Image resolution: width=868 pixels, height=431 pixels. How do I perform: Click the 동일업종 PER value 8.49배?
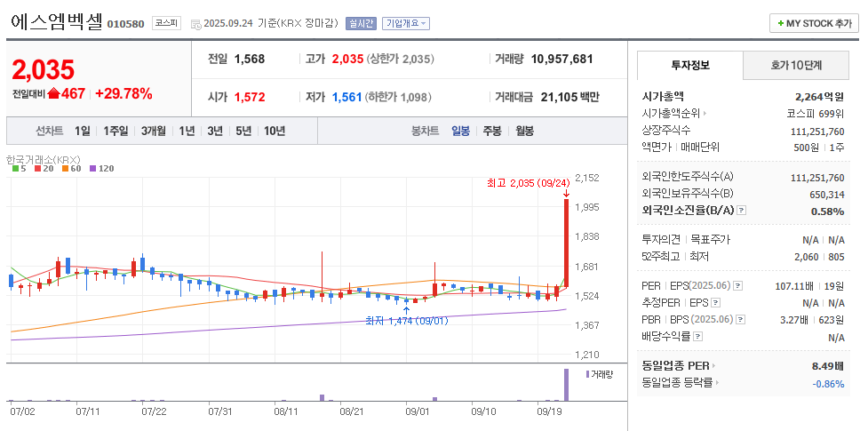pos(829,366)
